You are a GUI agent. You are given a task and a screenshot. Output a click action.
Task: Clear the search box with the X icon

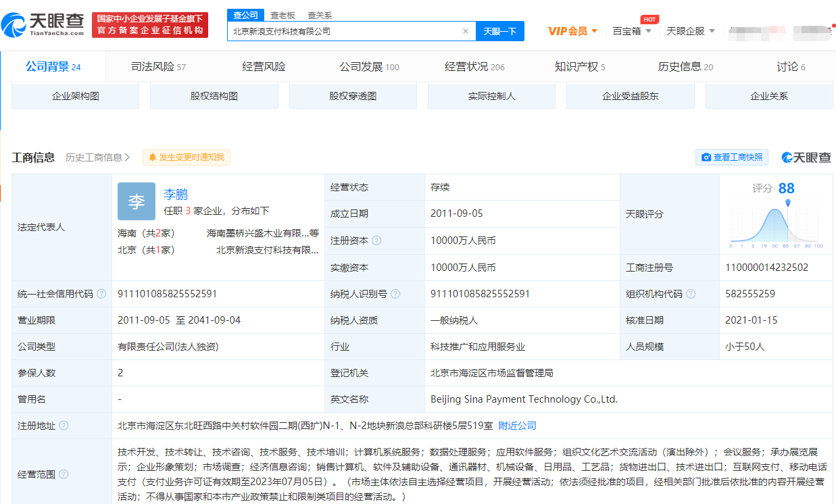465,31
